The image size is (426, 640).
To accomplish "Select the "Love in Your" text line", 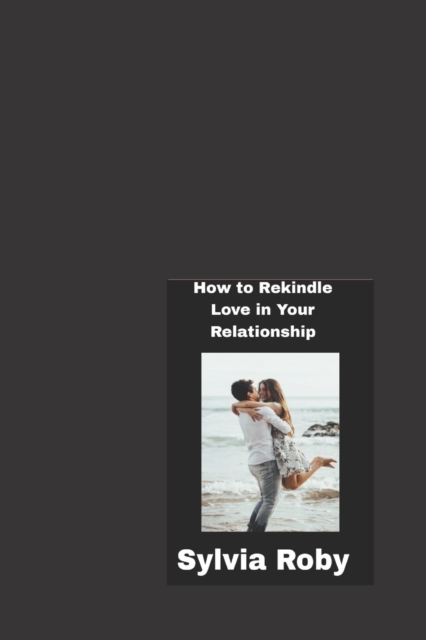I will pos(263,309).
